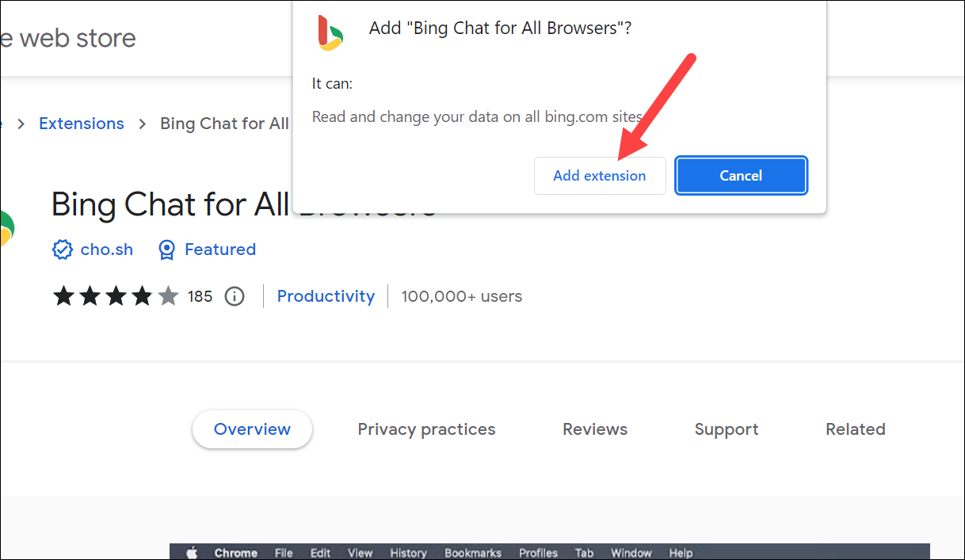Click the 185 ratings count
965x560 pixels.
[x=200, y=296]
